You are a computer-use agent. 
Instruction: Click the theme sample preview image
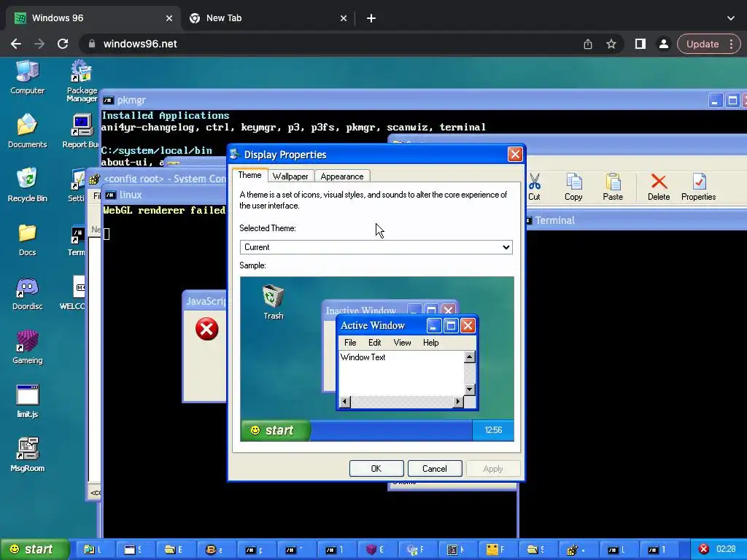click(x=377, y=359)
